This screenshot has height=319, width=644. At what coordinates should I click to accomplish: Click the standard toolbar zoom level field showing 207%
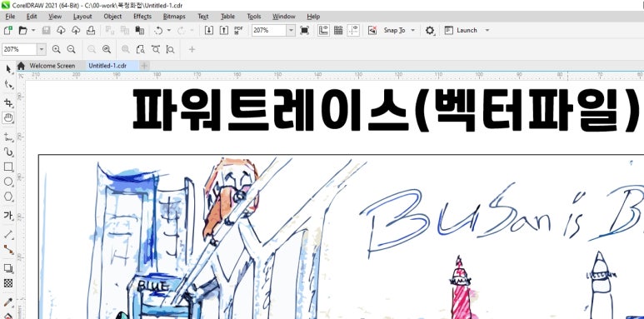269,30
